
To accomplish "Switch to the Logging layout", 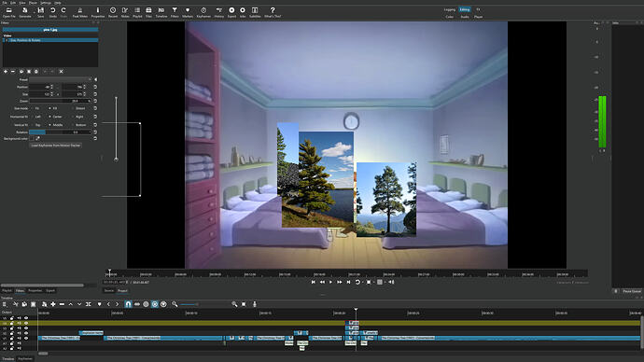I will [450, 9].
